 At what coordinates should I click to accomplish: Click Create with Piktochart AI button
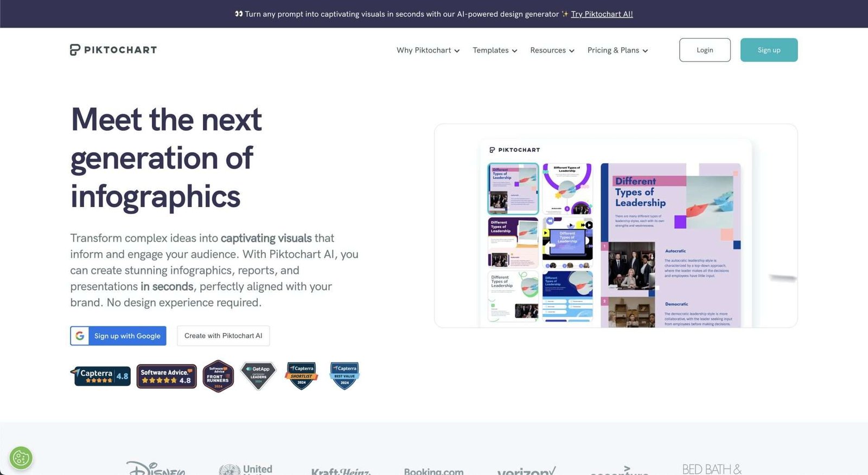click(223, 336)
